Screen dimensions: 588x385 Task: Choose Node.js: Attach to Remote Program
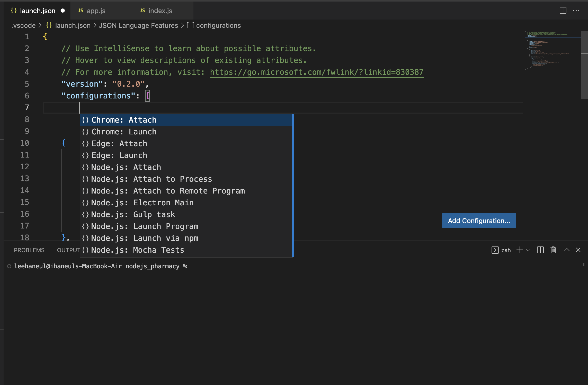click(x=186, y=191)
